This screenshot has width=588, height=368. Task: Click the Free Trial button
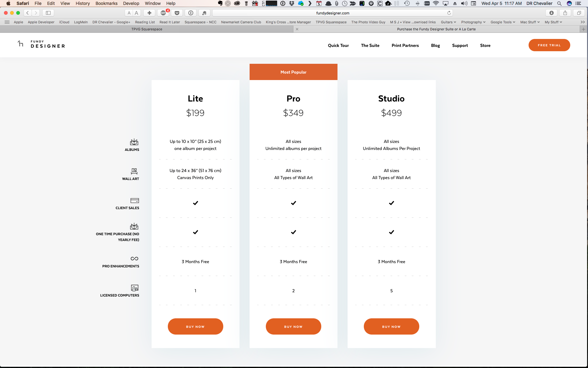[549, 45]
